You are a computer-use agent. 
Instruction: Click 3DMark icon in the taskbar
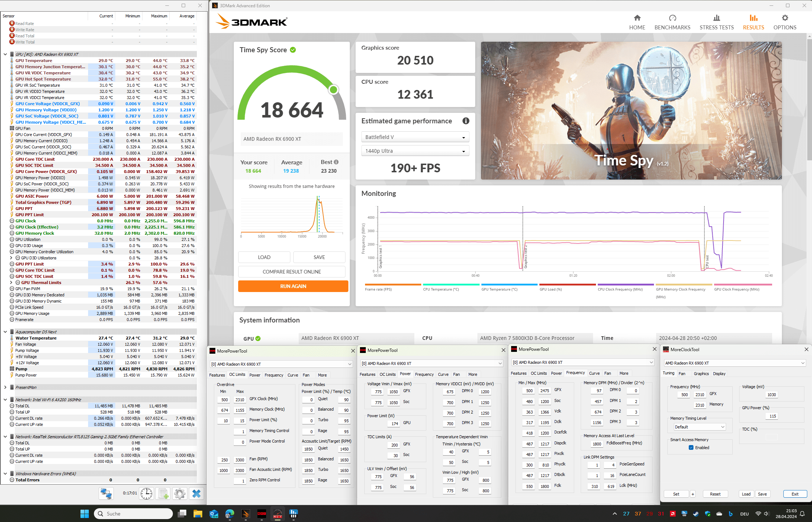point(246,514)
